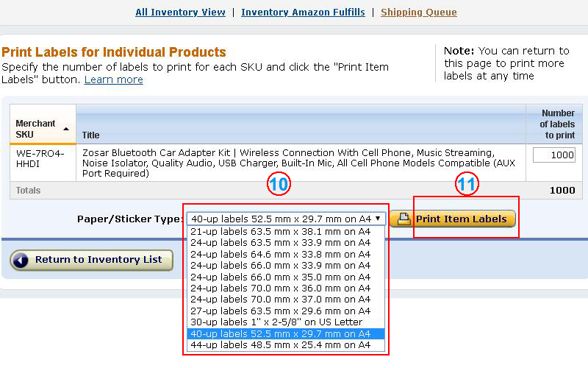Select 44-up labels 48.5 mm x 25.4 mm
Viewport: 588px width, 368px height.
[x=280, y=344]
